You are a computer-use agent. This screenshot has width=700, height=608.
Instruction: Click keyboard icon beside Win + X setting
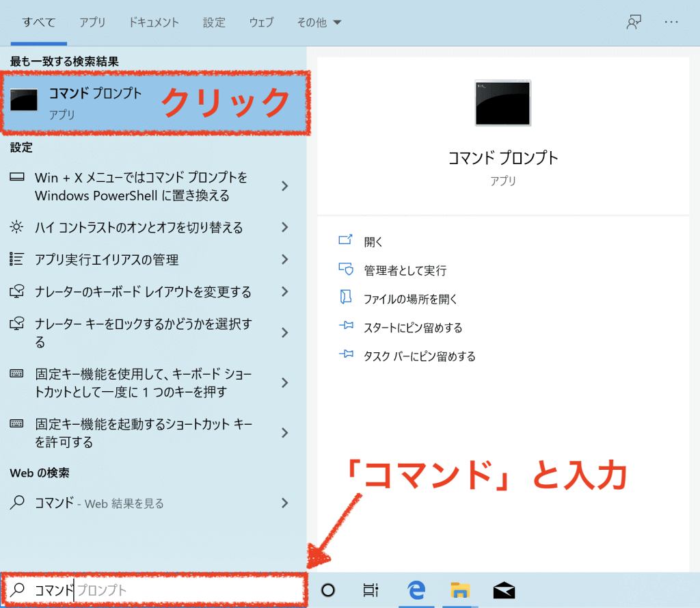coord(17,177)
